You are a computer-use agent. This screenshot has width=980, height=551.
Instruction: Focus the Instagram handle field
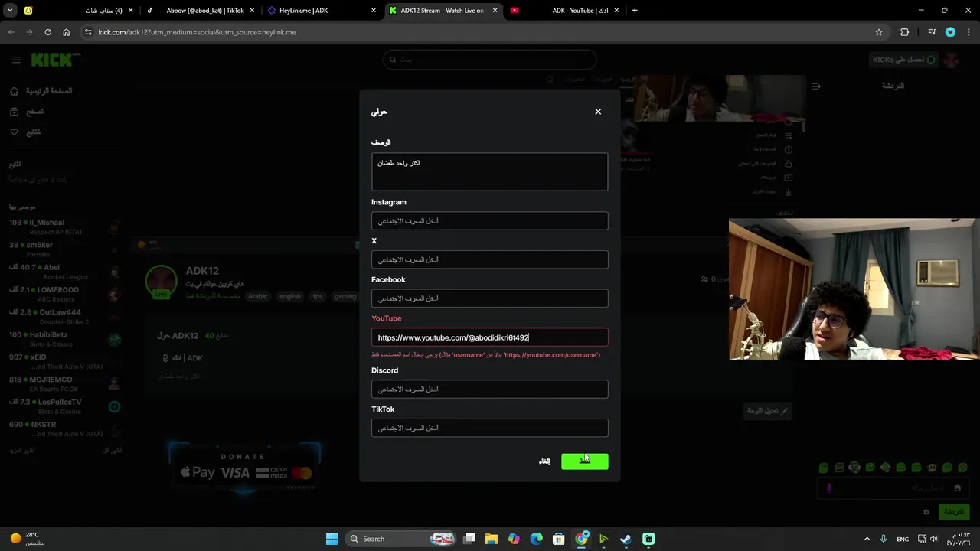[489, 221]
